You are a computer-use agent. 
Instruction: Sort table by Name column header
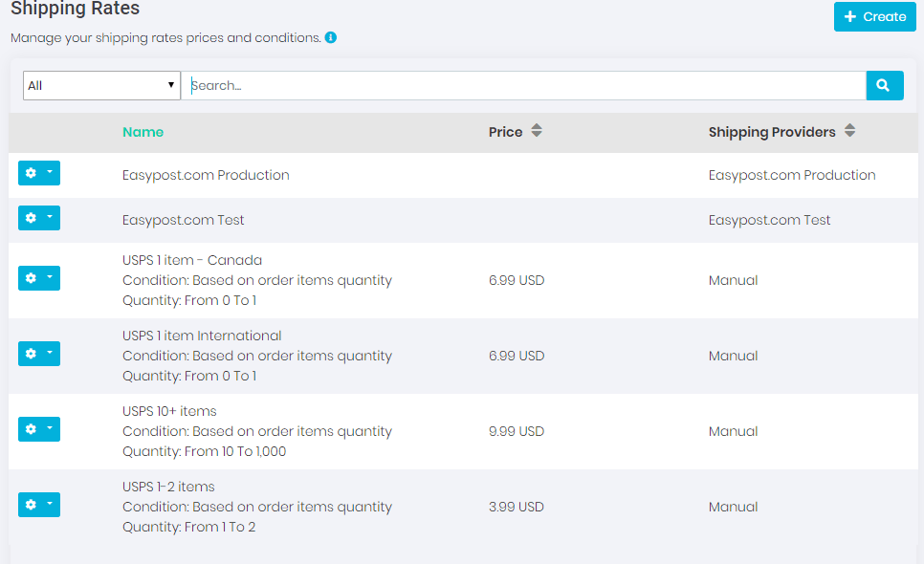[143, 132]
